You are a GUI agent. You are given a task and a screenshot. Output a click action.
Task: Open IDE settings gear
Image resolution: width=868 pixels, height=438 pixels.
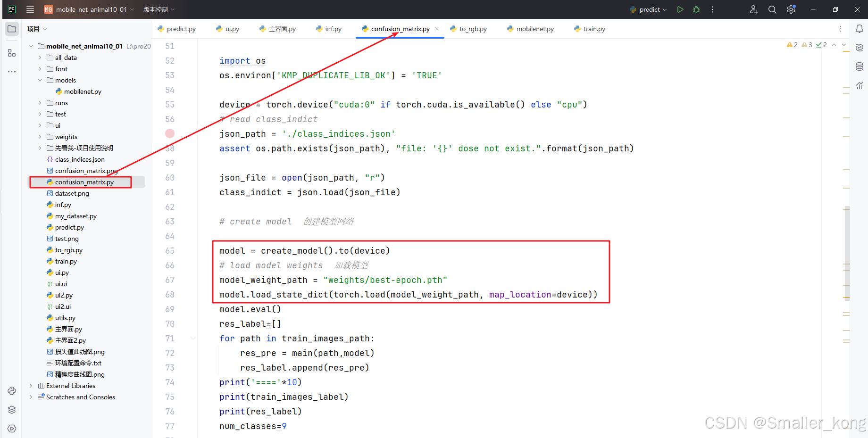click(x=791, y=9)
